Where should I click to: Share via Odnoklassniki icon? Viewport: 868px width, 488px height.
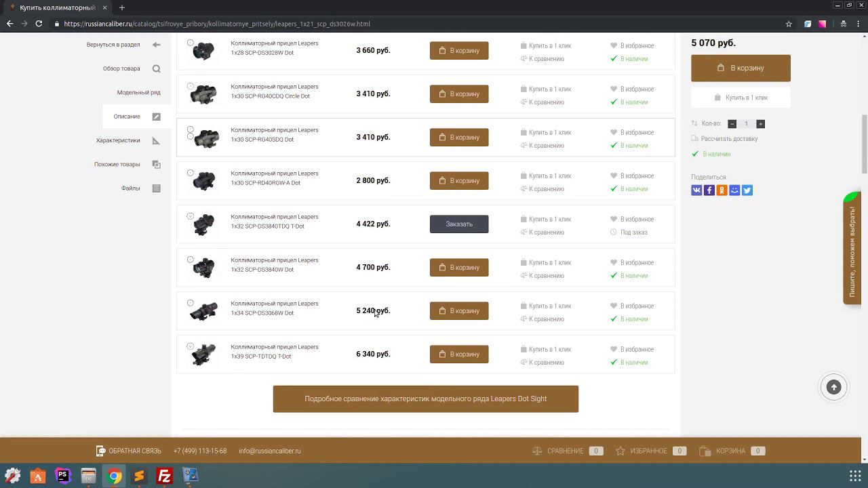[x=722, y=190]
